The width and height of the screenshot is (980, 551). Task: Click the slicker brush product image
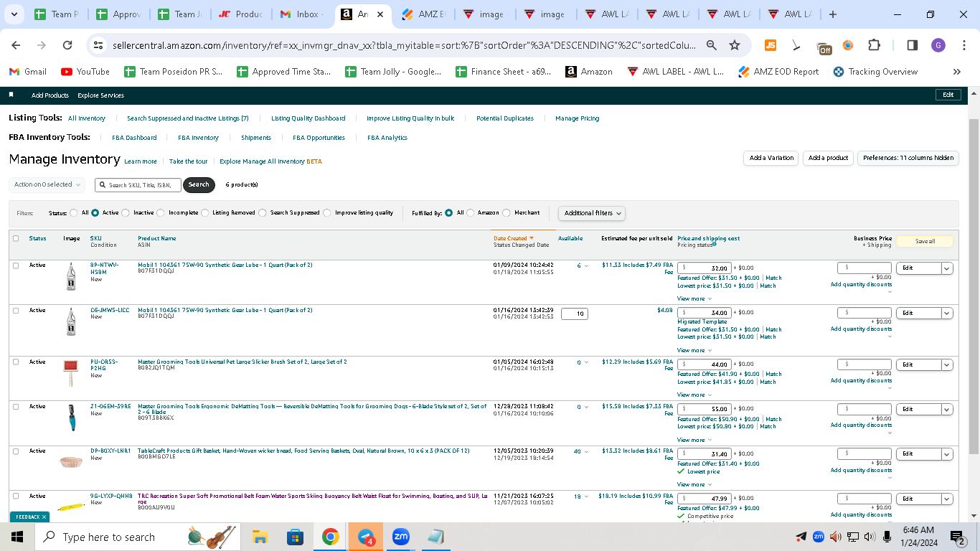[70, 373]
